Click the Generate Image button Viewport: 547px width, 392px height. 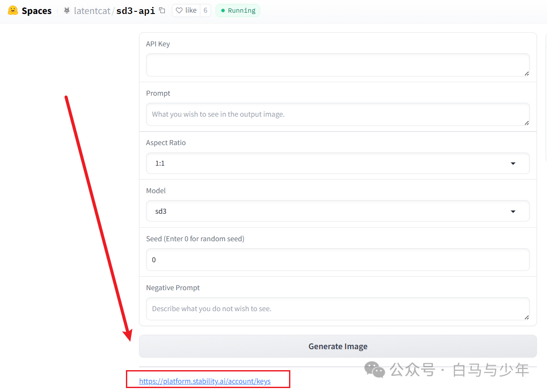338,346
